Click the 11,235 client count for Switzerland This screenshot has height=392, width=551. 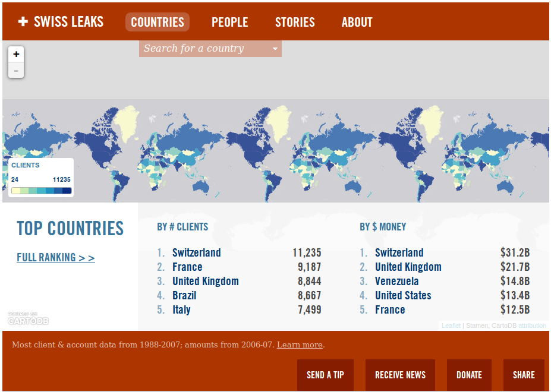(307, 252)
